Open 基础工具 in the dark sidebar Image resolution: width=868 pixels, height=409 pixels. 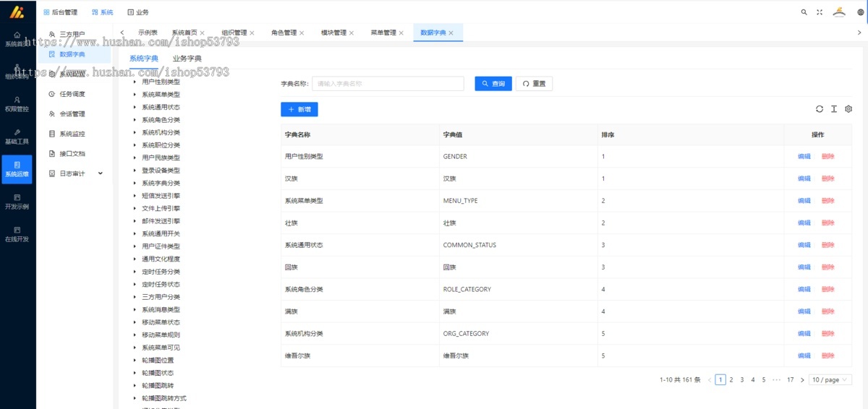coord(17,137)
